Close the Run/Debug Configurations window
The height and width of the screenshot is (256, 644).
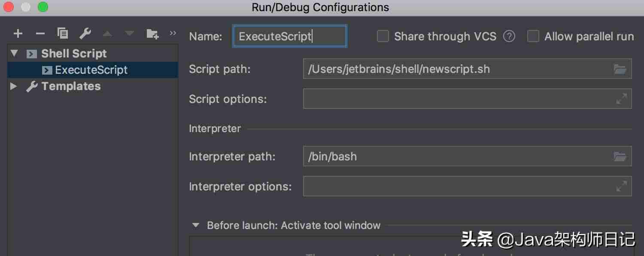click(x=8, y=7)
